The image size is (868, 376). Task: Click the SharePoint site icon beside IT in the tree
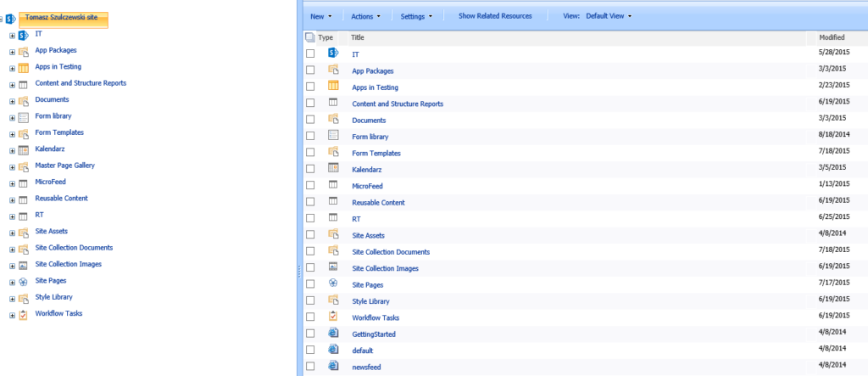click(23, 36)
